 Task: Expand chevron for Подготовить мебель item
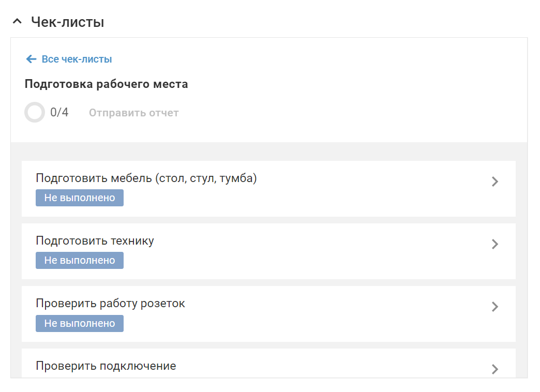(495, 182)
